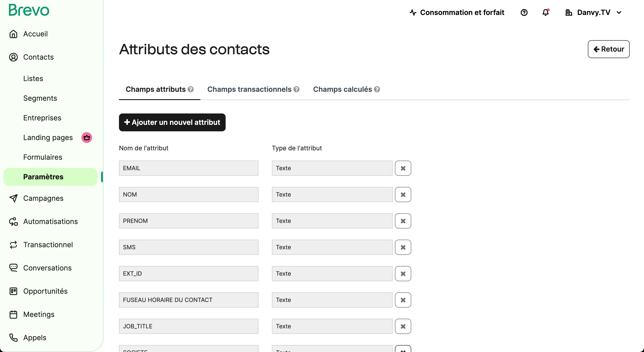Click the EXT_ID attribute name field
Screen dimensions: 644x352
click(189, 274)
